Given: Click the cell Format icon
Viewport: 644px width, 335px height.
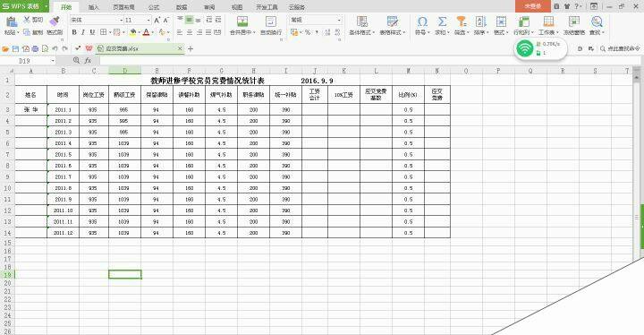Looking at the screenshot, I should 501,21.
